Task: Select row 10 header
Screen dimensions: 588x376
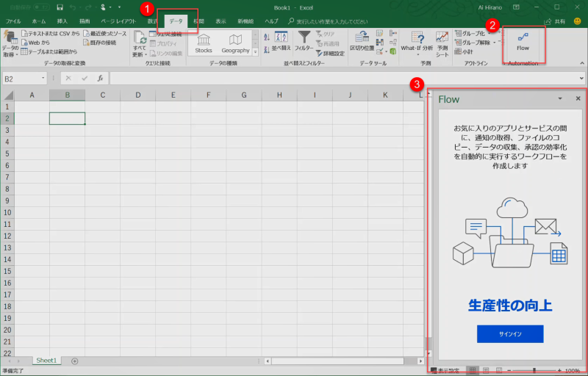Action: tap(7, 212)
